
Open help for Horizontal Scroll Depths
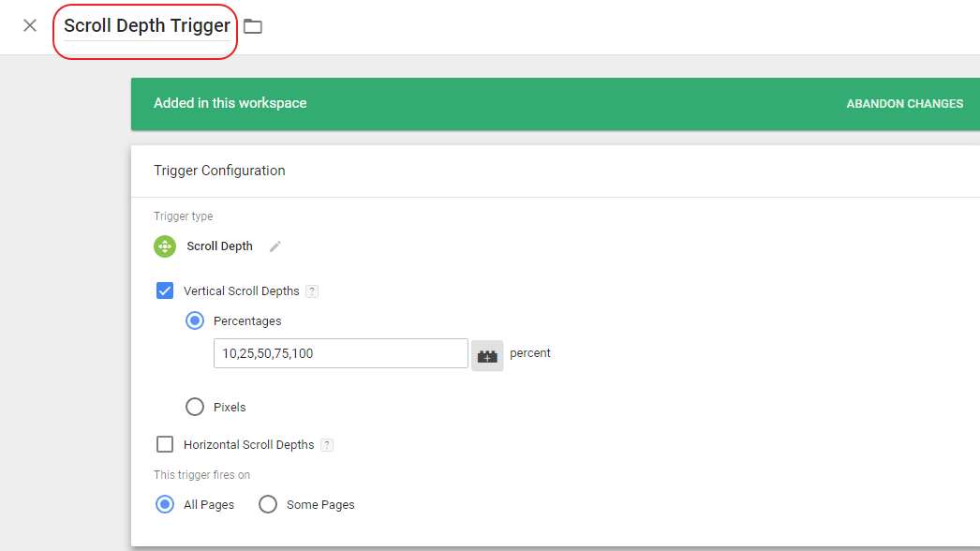[327, 445]
